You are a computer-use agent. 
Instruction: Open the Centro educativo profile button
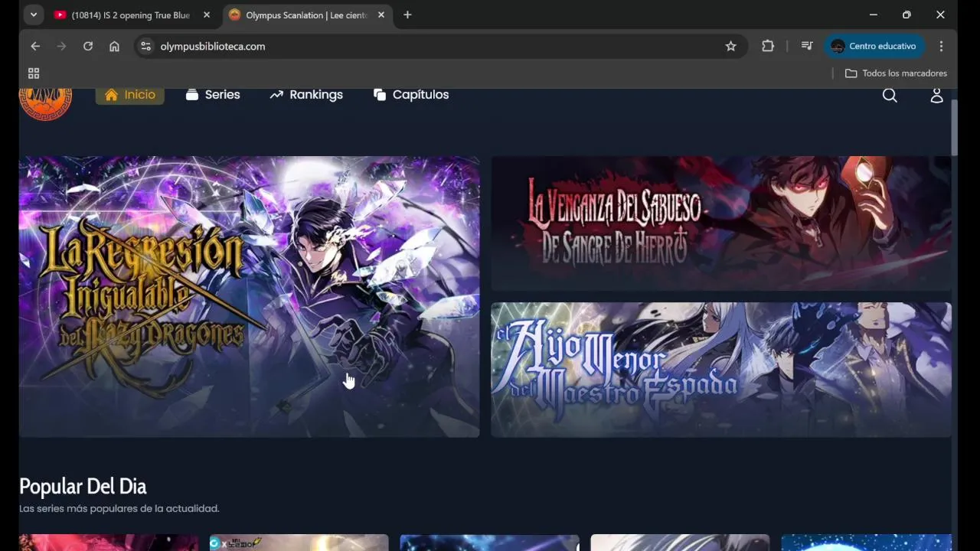point(874,46)
